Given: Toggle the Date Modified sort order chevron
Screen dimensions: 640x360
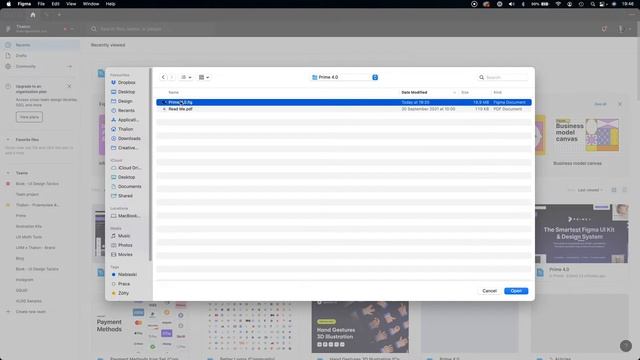Looking at the screenshot, I should coord(454,93).
